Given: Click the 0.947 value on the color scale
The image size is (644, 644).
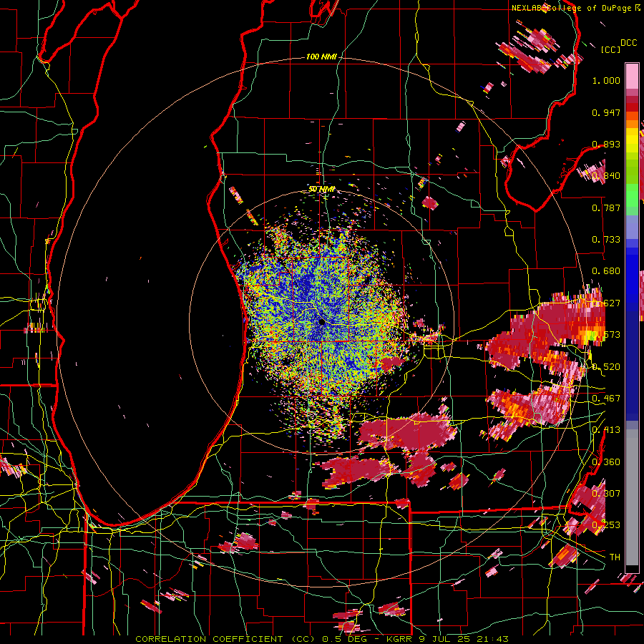Looking at the screenshot, I should click(x=606, y=112).
